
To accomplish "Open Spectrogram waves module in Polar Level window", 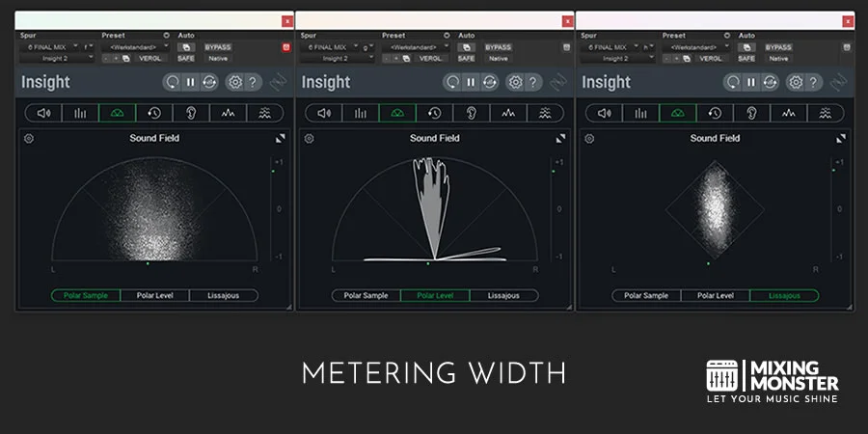I will tap(545, 113).
